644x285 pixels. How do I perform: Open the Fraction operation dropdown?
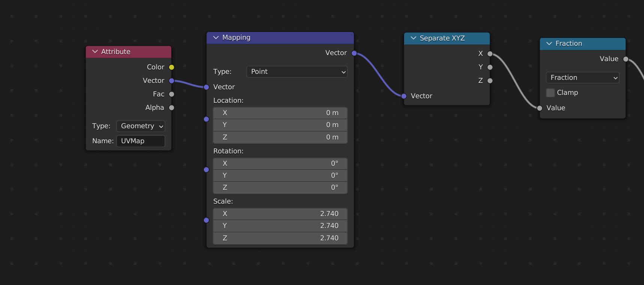pos(583,78)
